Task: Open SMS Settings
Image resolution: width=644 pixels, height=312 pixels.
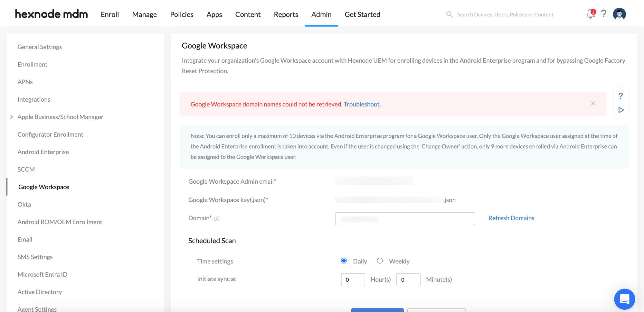Action: (35, 257)
